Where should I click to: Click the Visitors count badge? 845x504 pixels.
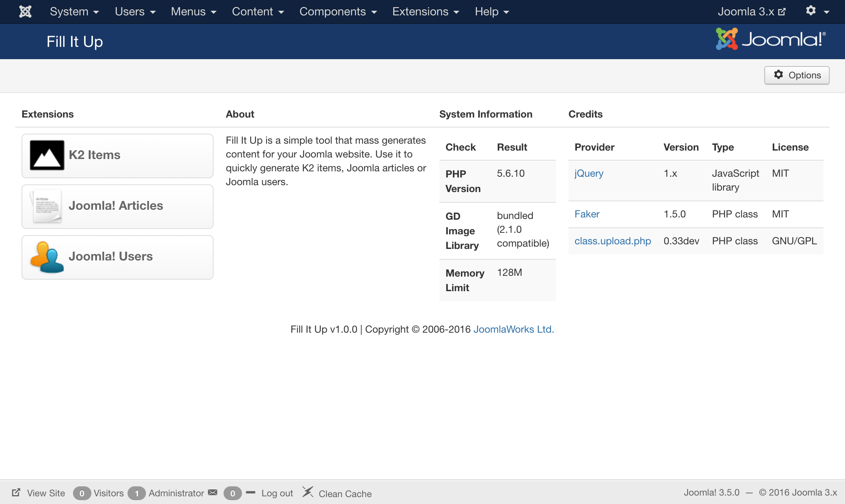(82, 493)
